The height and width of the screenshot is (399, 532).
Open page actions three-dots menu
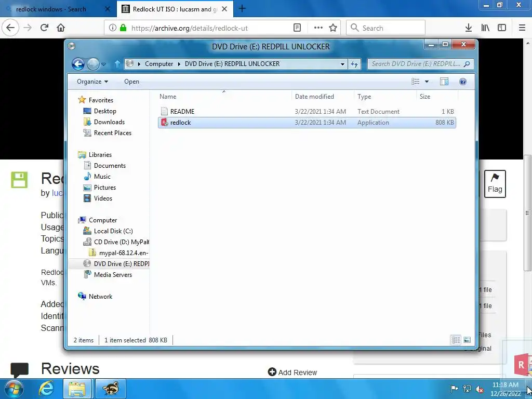click(318, 28)
